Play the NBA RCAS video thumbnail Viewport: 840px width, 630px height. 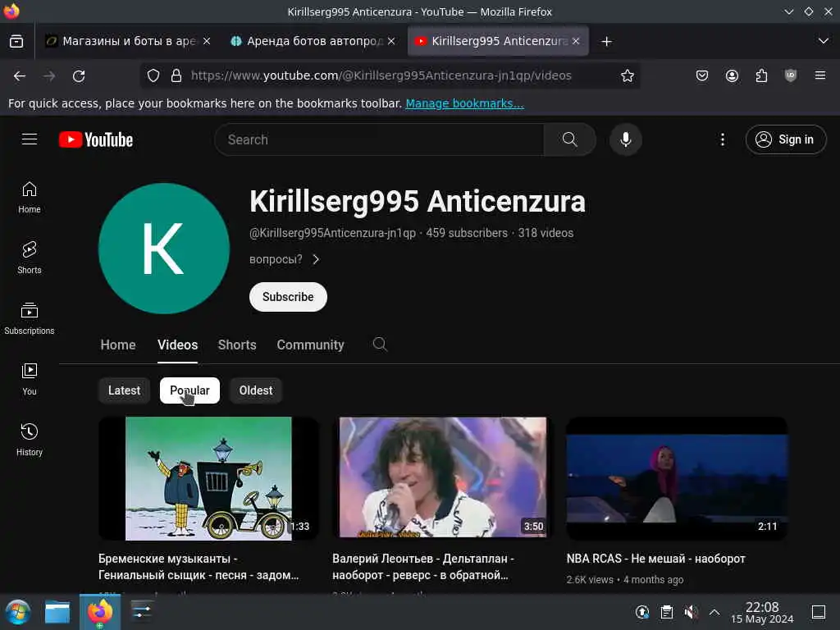click(x=677, y=478)
